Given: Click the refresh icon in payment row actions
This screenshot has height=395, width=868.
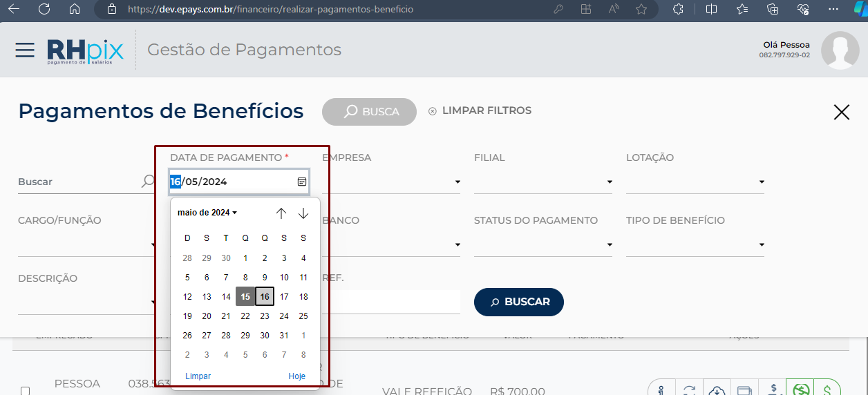Looking at the screenshot, I should pyautogui.click(x=689, y=390).
